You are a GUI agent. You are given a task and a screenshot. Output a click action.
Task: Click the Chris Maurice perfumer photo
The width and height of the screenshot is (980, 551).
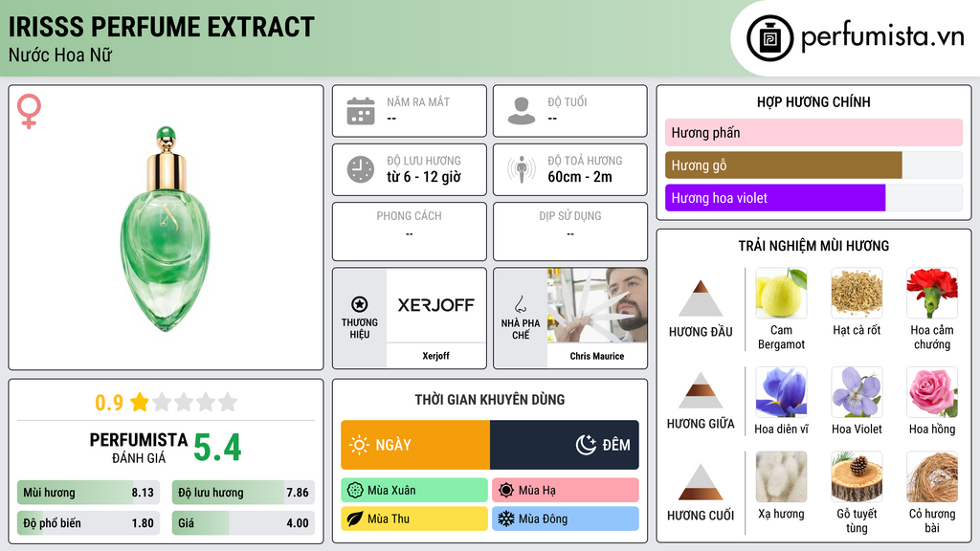(x=597, y=305)
